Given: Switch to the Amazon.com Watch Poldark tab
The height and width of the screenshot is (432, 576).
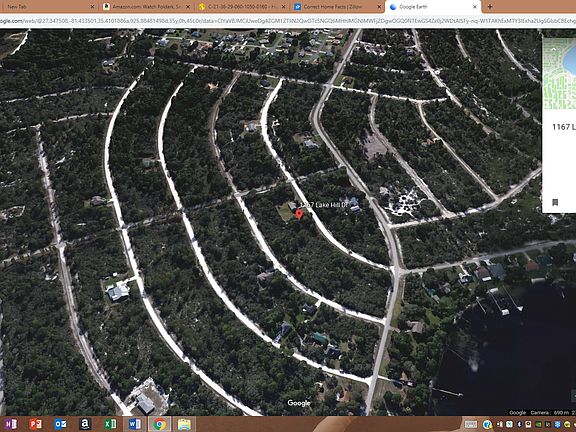Looking at the screenshot, I should point(147,7).
